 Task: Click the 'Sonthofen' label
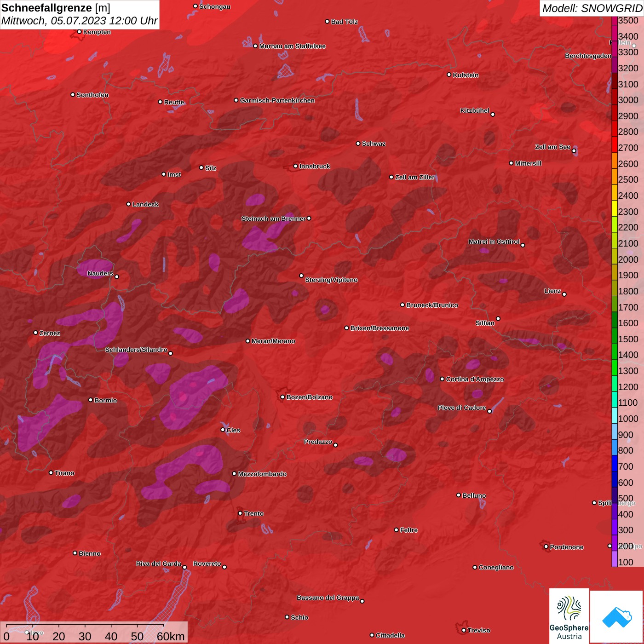click(92, 95)
